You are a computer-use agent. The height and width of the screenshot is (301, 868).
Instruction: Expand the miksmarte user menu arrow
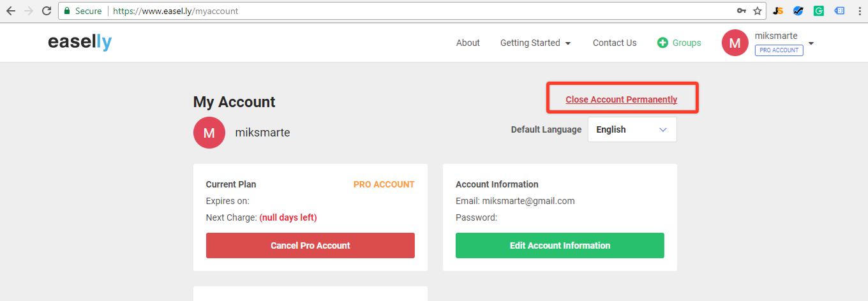point(811,43)
